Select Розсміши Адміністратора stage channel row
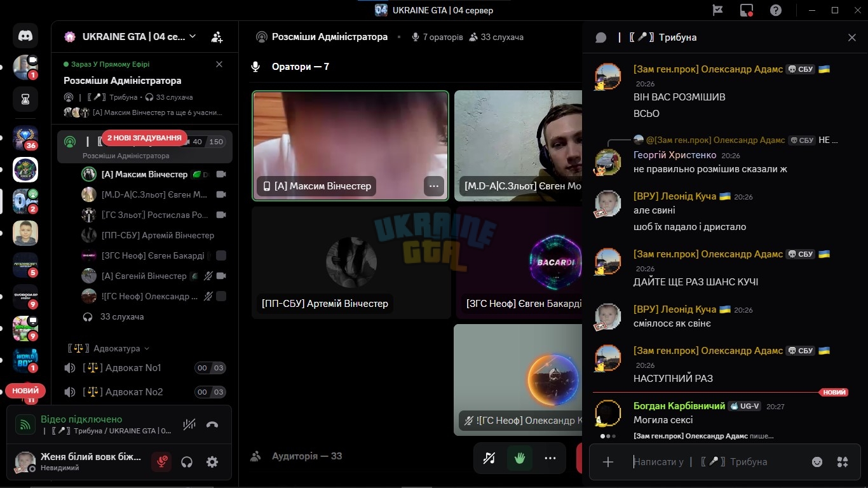Viewport: 868px width, 488px height. (145, 147)
